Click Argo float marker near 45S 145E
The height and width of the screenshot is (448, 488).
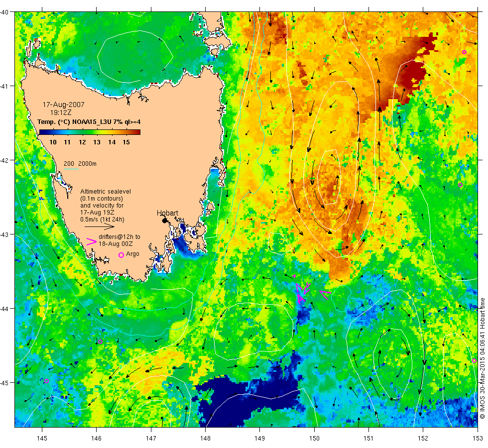click(x=47, y=381)
